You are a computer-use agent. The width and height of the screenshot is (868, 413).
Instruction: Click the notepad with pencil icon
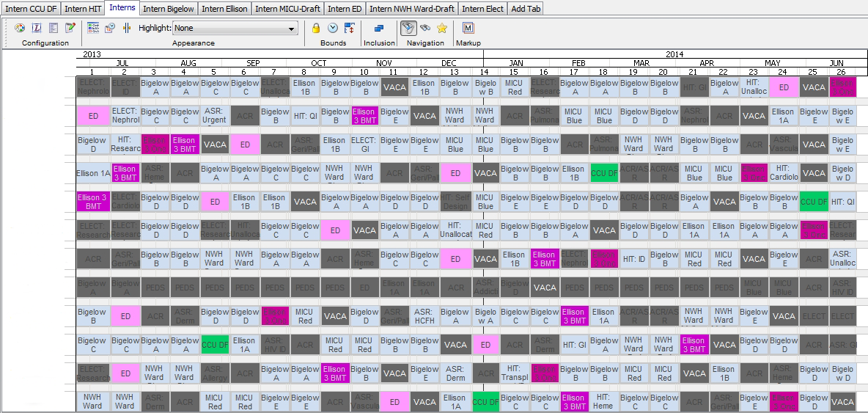pyautogui.click(x=70, y=28)
